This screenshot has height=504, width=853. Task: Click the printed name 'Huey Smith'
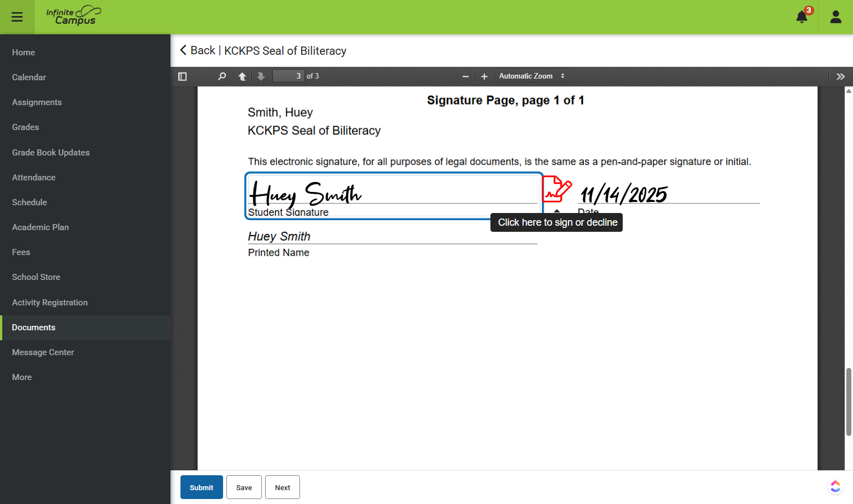click(279, 236)
